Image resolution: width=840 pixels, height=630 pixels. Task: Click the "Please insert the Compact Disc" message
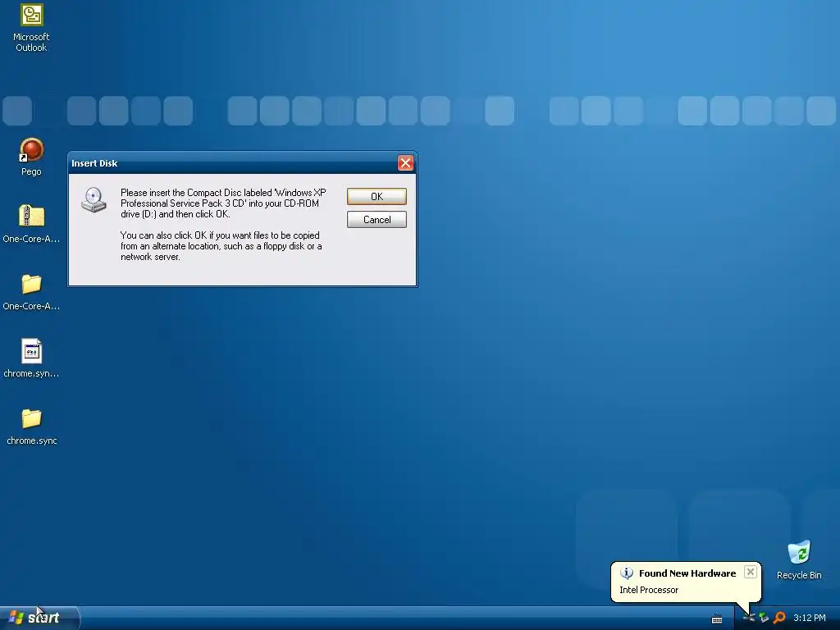[x=223, y=203]
